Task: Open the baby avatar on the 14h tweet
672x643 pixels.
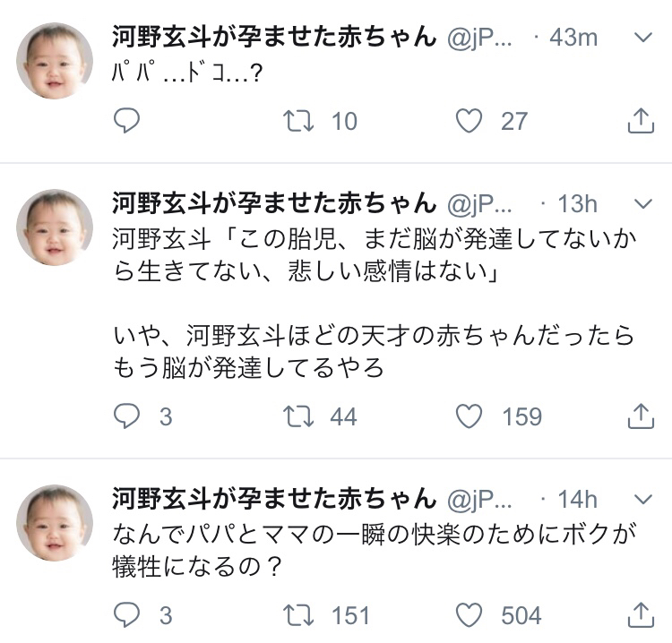Action: pyautogui.click(x=55, y=523)
